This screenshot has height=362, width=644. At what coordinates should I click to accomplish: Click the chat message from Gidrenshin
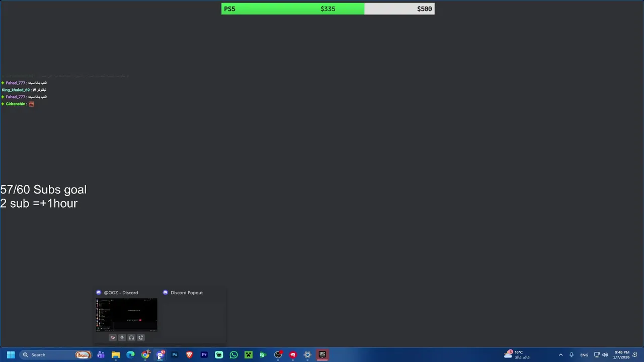click(x=18, y=104)
